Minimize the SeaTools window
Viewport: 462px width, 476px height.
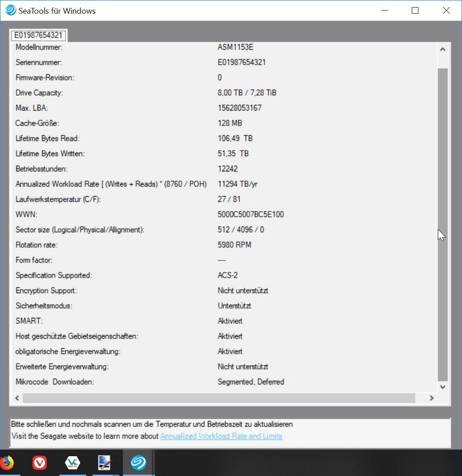[384, 10]
